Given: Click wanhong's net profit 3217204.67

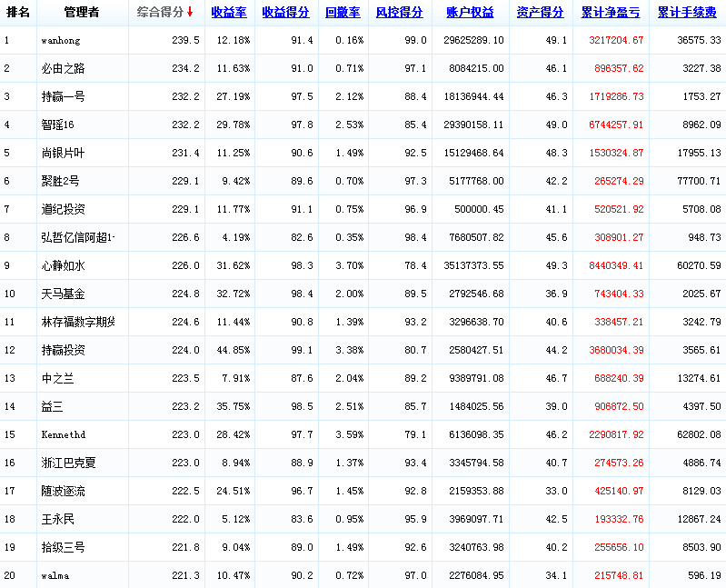Looking at the screenshot, I should pyautogui.click(x=616, y=40).
